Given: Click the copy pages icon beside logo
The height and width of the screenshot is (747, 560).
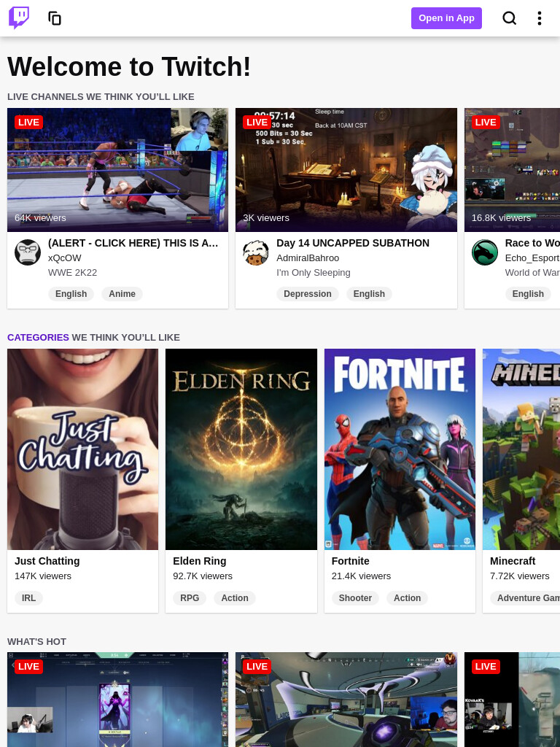Looking at the screenshot, I should (x=55, y=18).
